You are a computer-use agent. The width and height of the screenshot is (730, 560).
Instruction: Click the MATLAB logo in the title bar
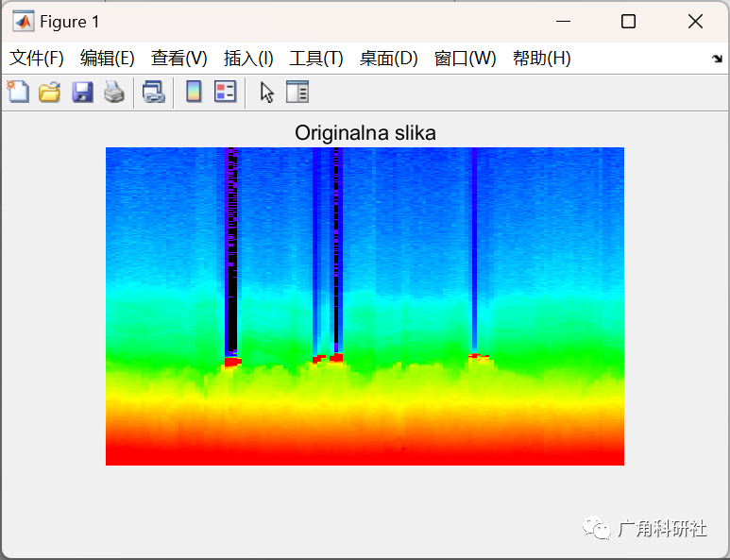(x=24, y=22)
